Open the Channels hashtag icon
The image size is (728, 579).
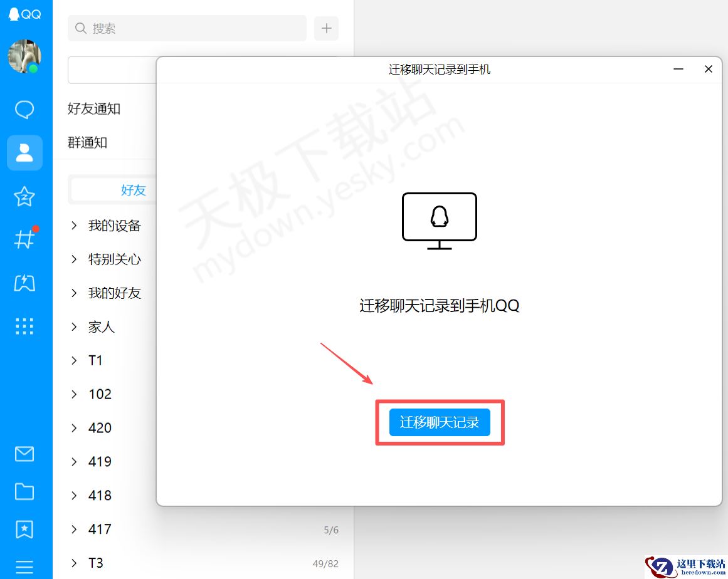(x=24, y=239)
